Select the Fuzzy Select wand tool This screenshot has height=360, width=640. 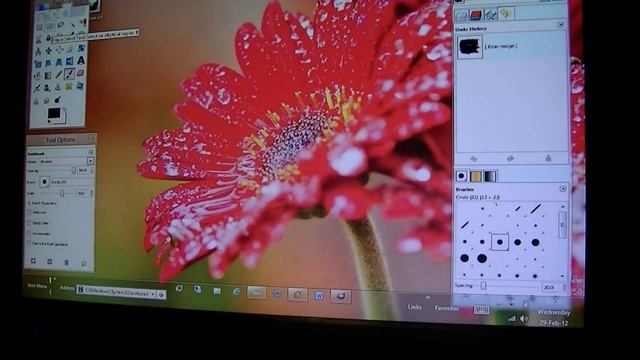click(73, 25)
